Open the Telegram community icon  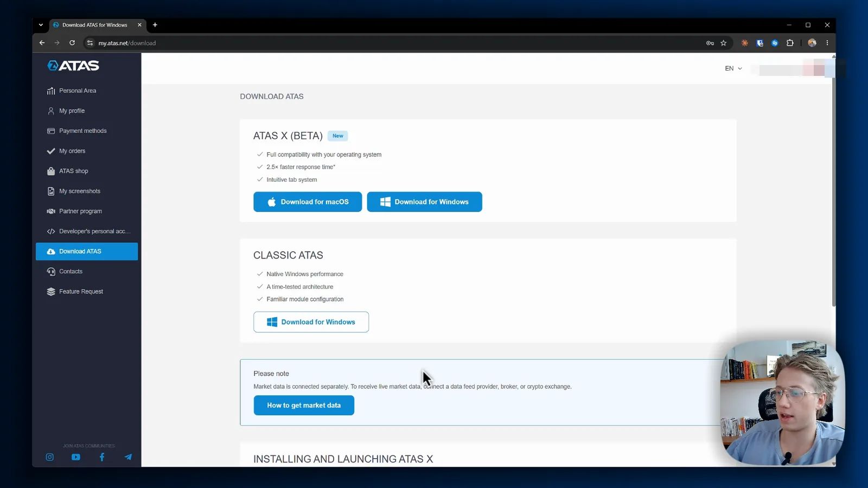[x=128, y=457]
